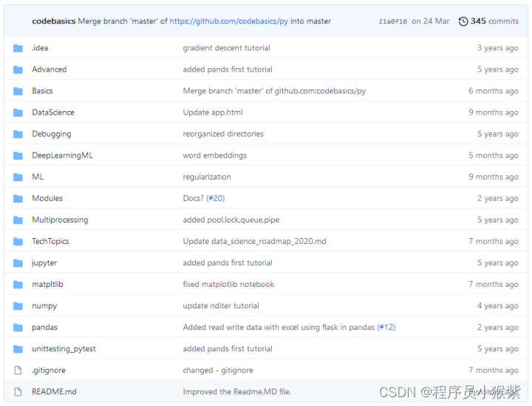Image resolution: width=532 pixels, height=406 pixels.
Task: Click the 'reorganized directories' commit message
Action: tap(223, 134)
